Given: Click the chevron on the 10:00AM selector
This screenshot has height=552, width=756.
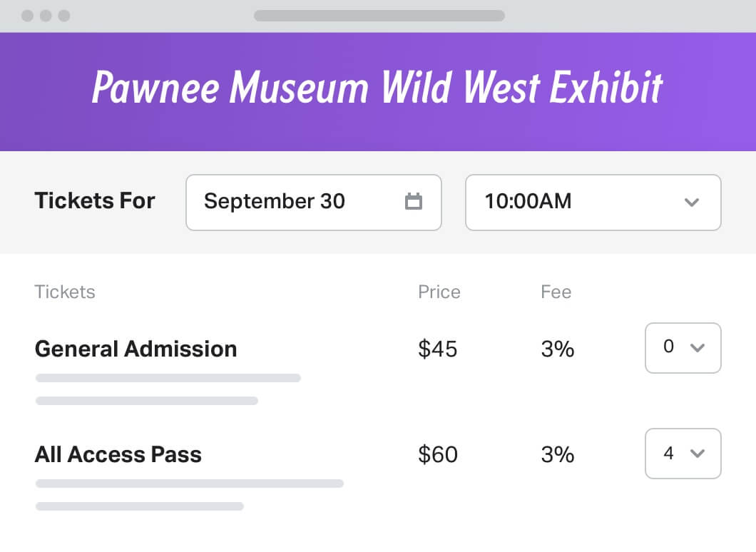Looking at the screenshot, I should pyautogui.click(x=691, y=203).
